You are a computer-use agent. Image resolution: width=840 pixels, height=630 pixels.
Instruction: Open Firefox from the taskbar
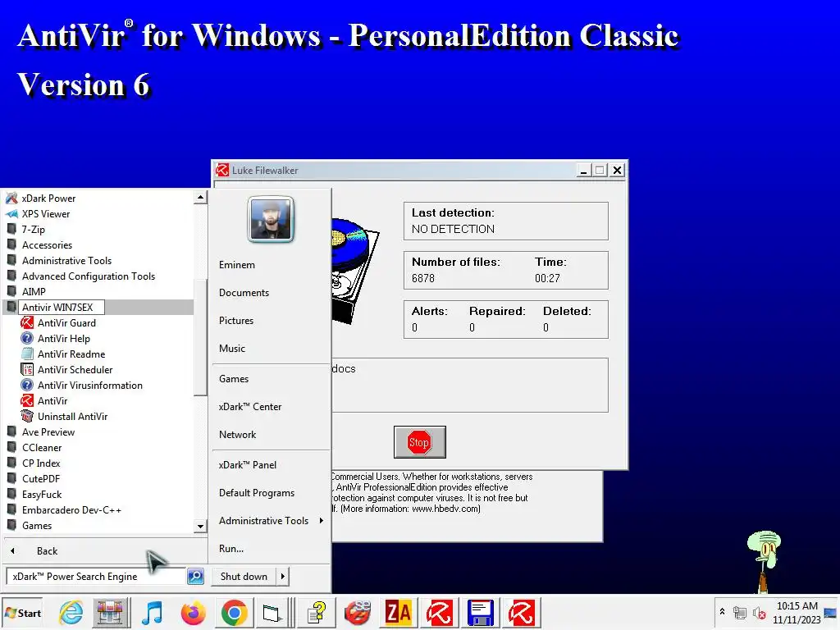[193, 613]
